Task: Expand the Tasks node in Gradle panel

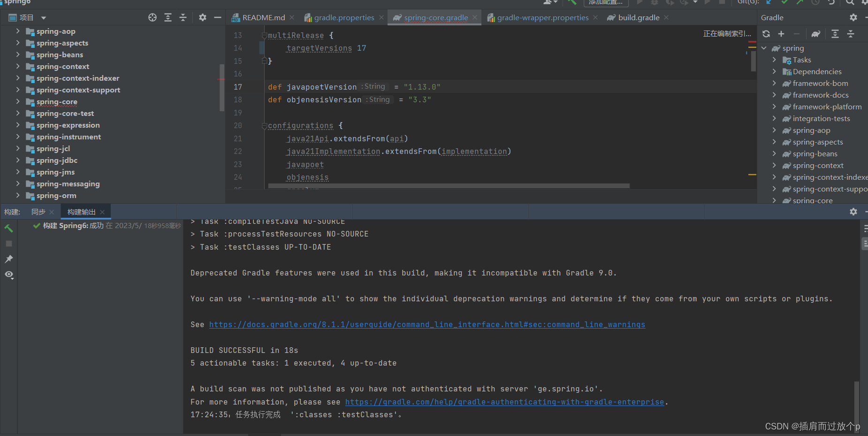Action: [x=774, y=60]
